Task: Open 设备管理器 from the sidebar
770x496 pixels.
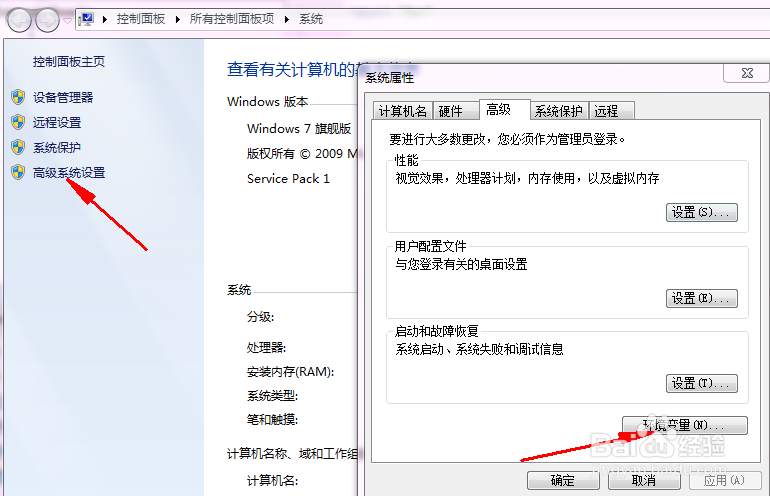Action: 63,97
